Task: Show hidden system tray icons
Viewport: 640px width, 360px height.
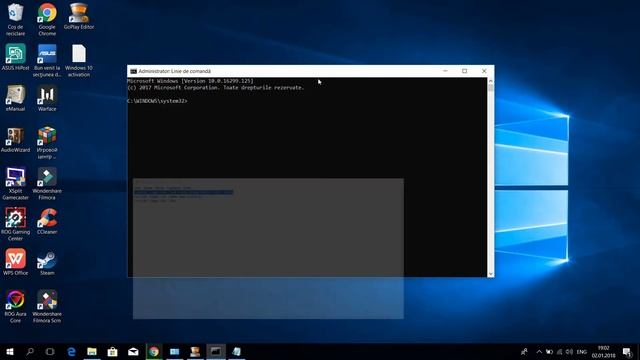Action: click(539, 351)
